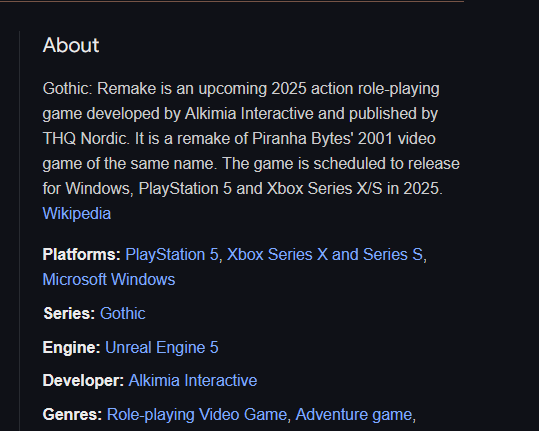Open the Role-playing Video Game genre link
Viewport: 539px width, 431px height.
[197, 415]
